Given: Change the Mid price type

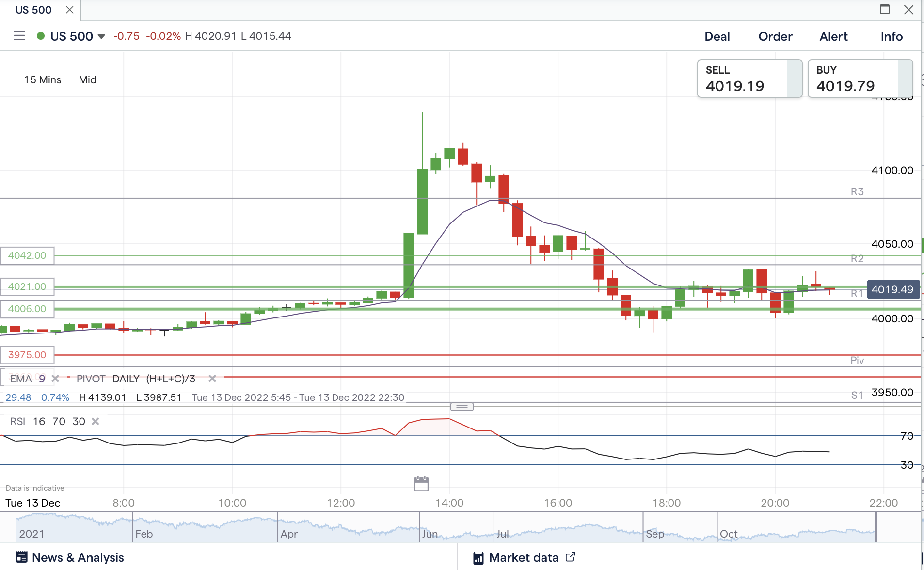Looking at the screenshot, I should click(x=88, y=80).
